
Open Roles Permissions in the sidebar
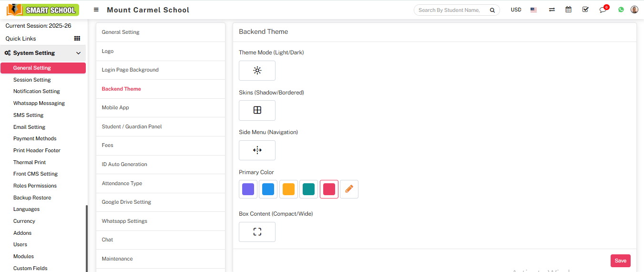pos(35,186)
